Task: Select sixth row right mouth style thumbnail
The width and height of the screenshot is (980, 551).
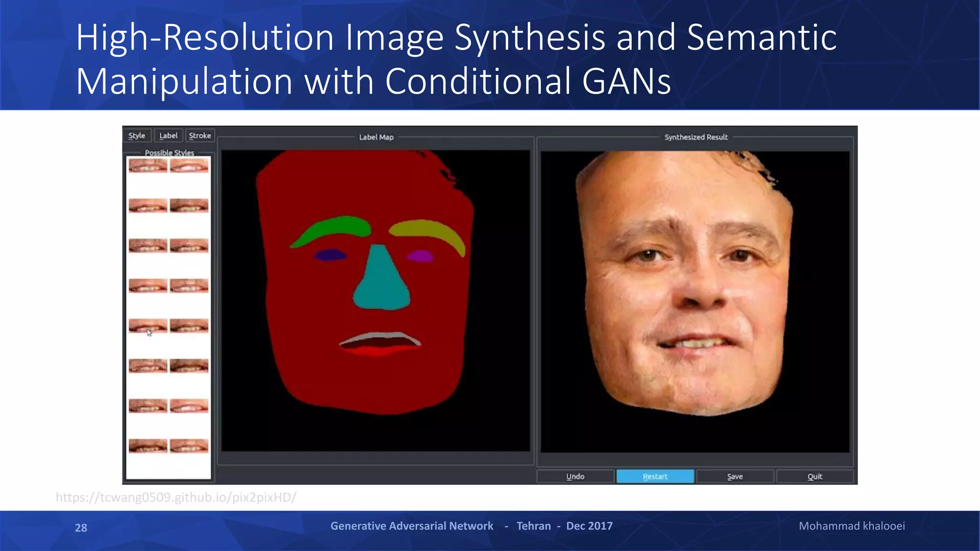Action: point(189,366)
